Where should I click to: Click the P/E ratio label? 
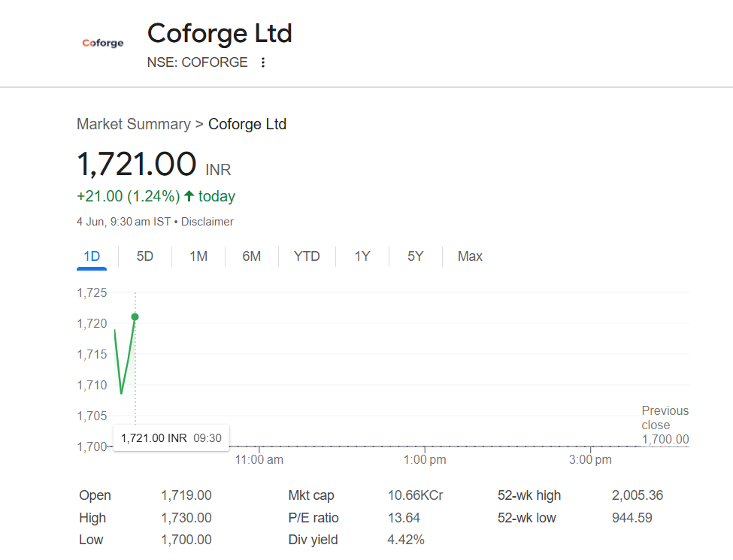pyautogui.click(x=313, y=518)
